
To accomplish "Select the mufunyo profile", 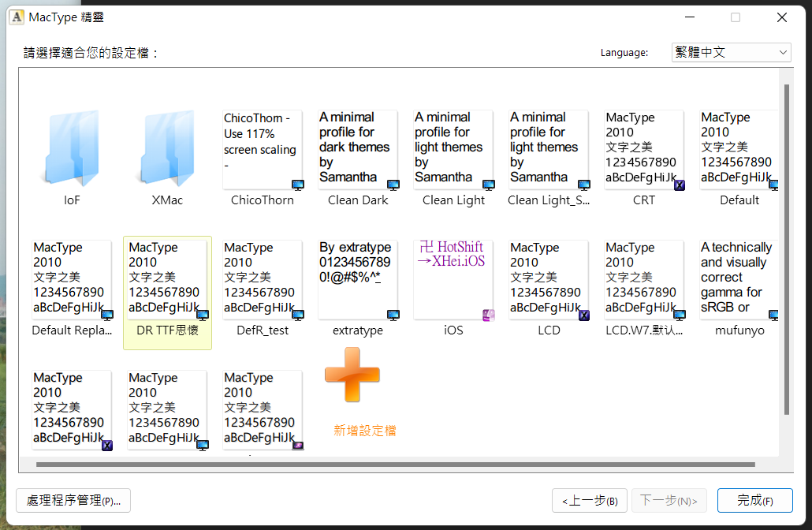I will 739,280.
